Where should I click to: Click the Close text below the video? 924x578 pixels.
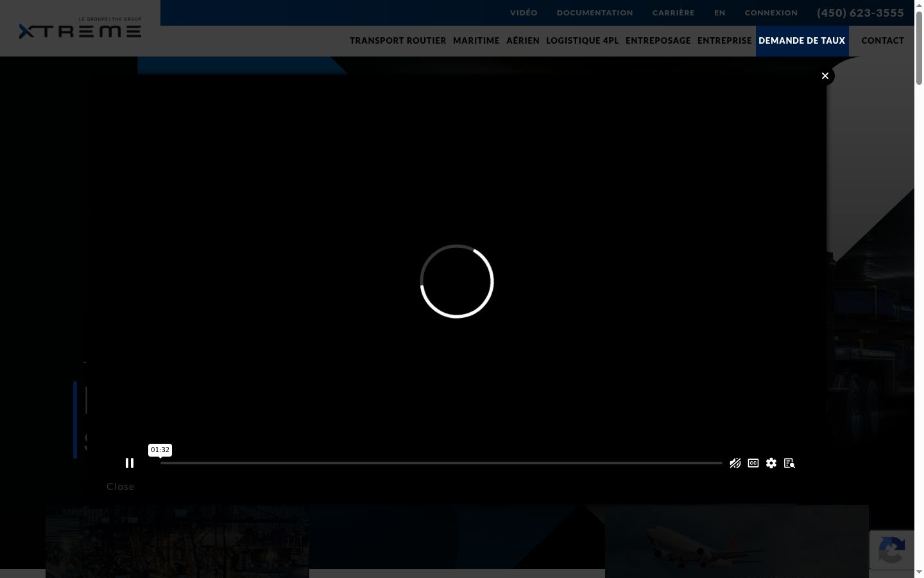click(x=121, y=486)
